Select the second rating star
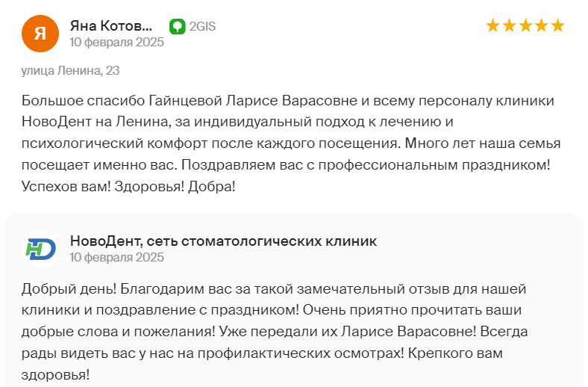Image resolution: width=588 pixels, height=387 pixels. [x=509, y=25]
